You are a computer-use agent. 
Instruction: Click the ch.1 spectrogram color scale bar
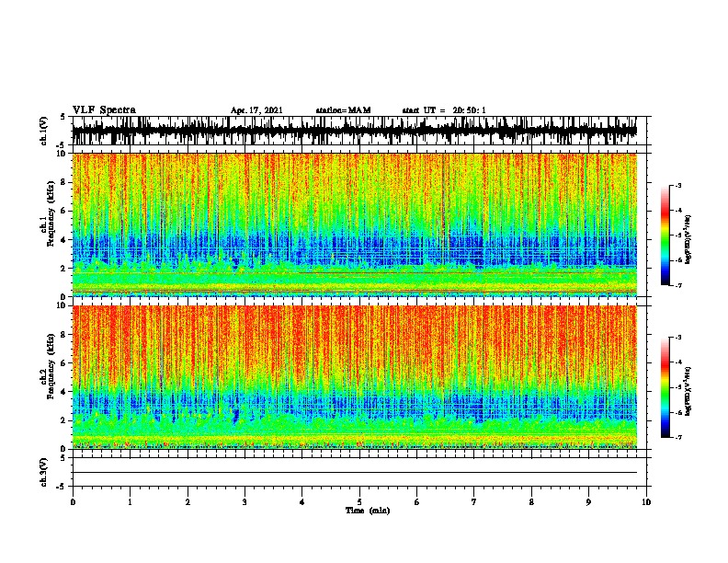(x=665, y=235)
